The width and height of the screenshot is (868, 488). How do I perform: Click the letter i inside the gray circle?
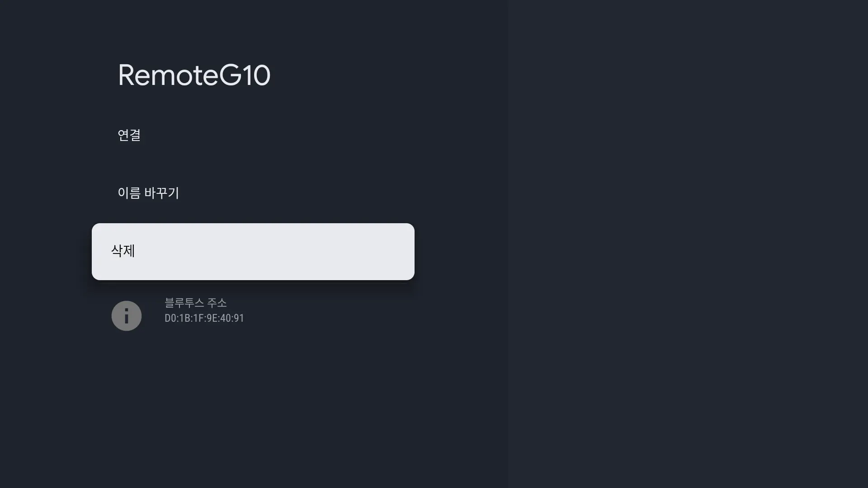126,316
